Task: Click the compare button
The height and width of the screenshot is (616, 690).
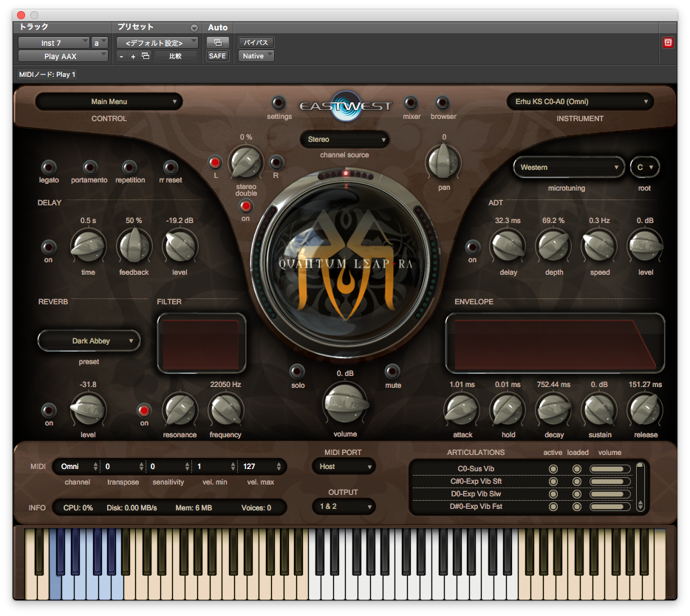Action: (176, 56)
